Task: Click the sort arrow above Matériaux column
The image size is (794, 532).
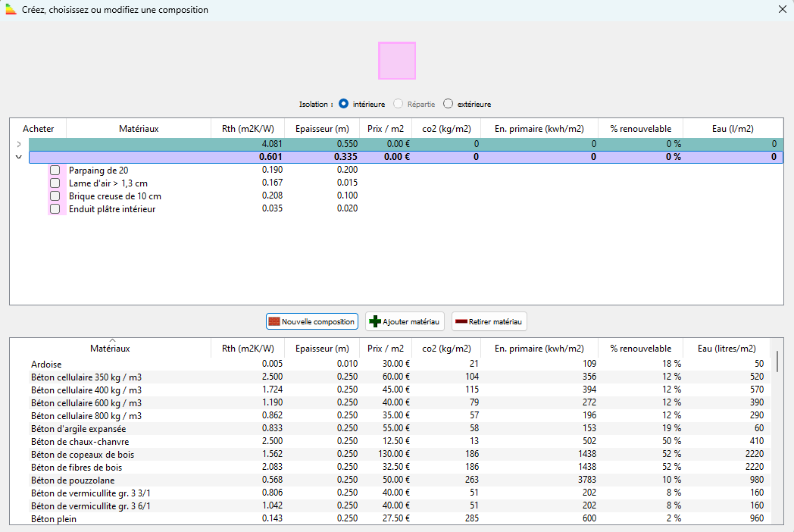Action: [112, 340]
